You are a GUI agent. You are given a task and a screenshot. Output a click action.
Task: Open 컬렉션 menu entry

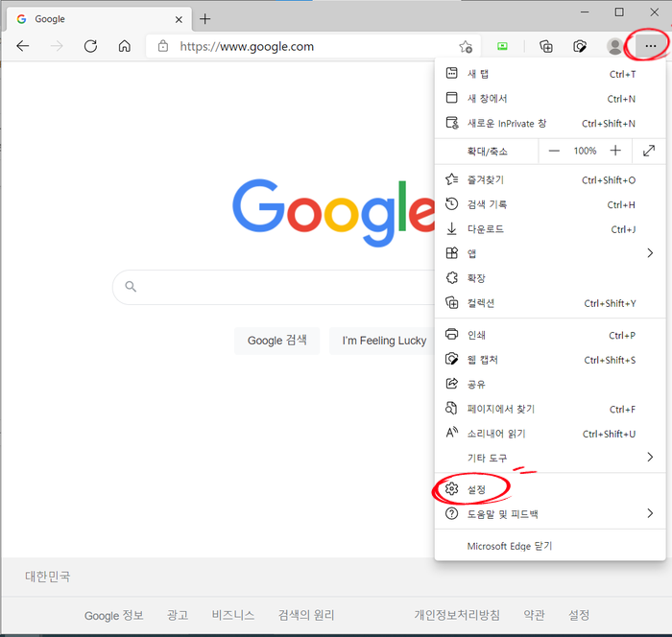pos(550,303)
